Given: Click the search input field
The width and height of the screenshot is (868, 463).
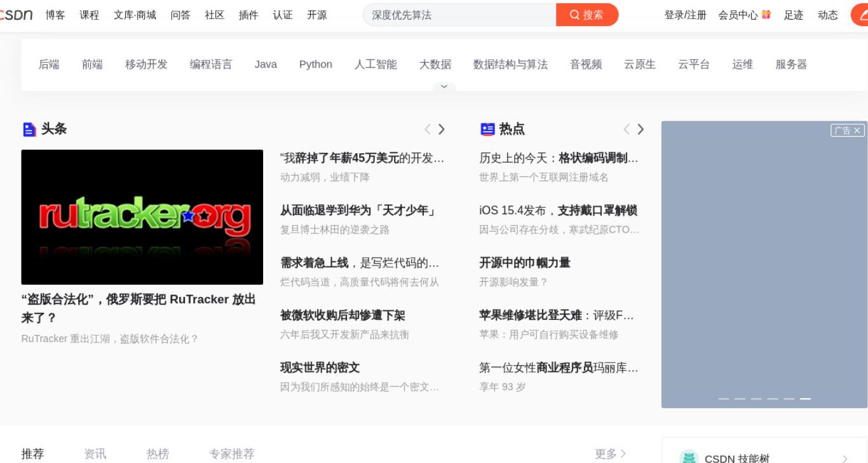Looking at the screenshot, I should pos(459,15).
